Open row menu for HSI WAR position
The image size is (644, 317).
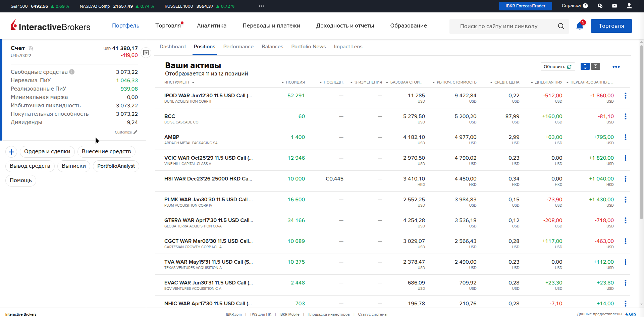[626, 179]
